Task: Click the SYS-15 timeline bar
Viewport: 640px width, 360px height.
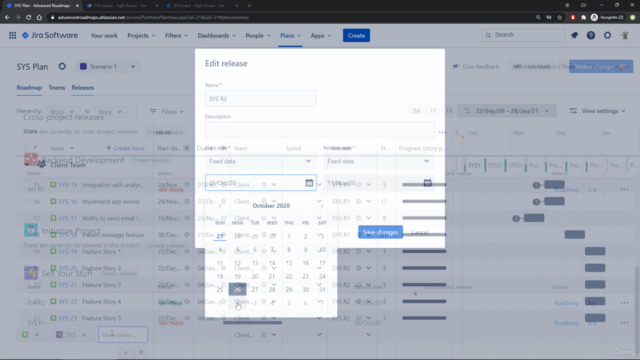Action: [x=554, y=185]
